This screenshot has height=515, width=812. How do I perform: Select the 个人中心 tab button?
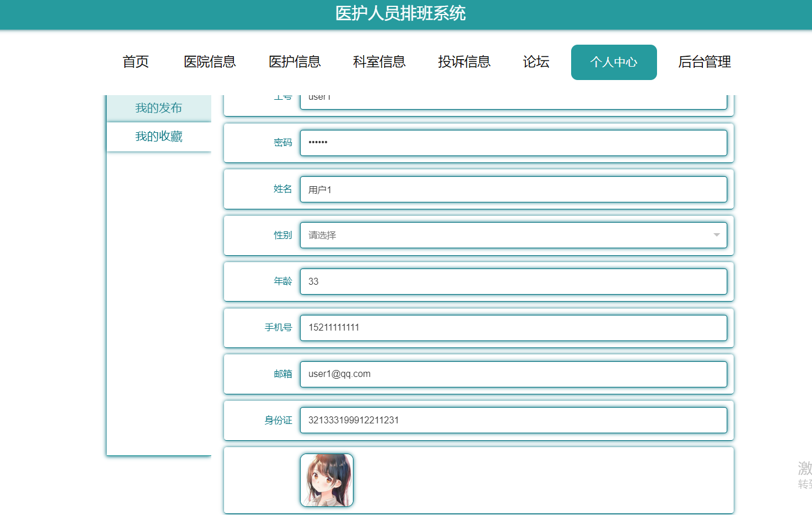pos(614,62)
